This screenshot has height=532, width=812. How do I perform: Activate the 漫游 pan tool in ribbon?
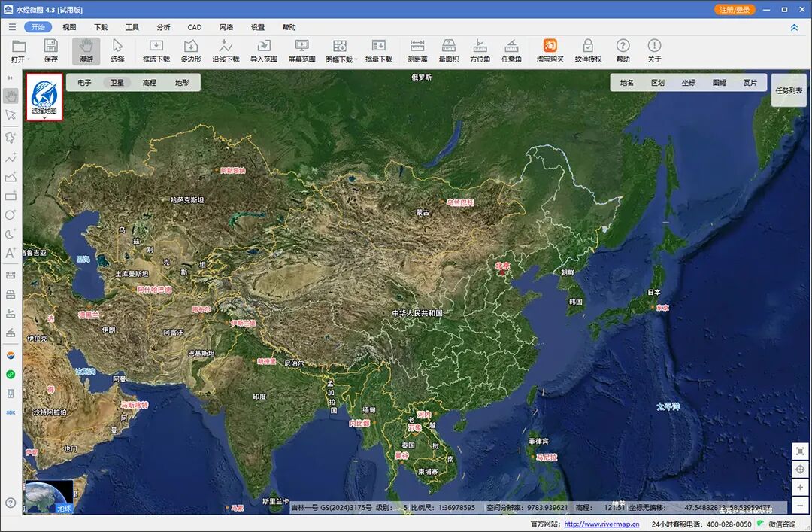(86, 51)
